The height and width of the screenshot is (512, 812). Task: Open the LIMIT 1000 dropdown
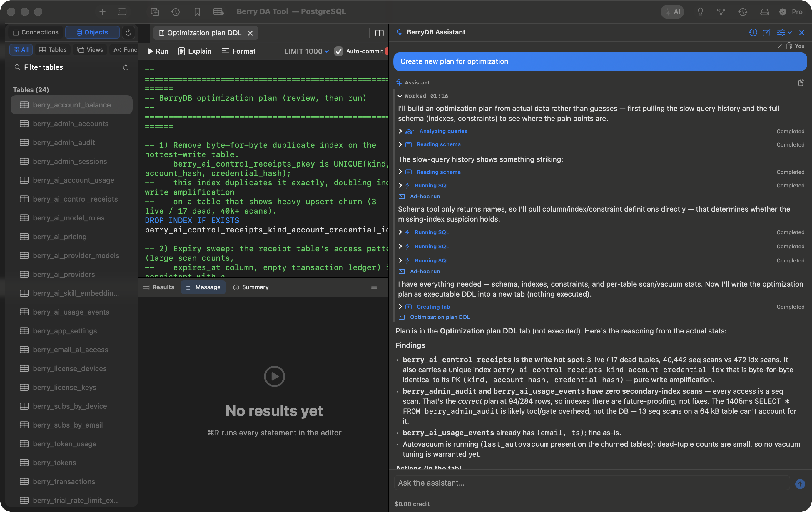pos(307,51)
